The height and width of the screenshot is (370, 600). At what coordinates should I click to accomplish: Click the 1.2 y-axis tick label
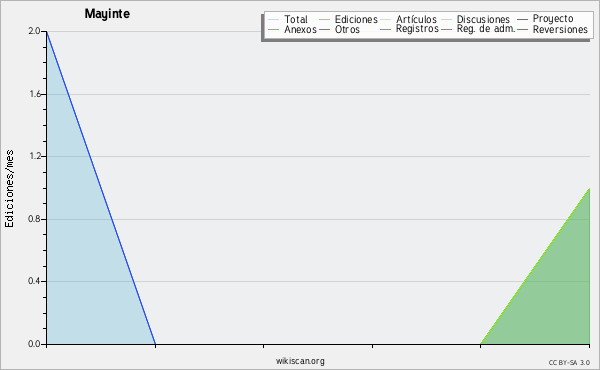click(x=35, y=156)
